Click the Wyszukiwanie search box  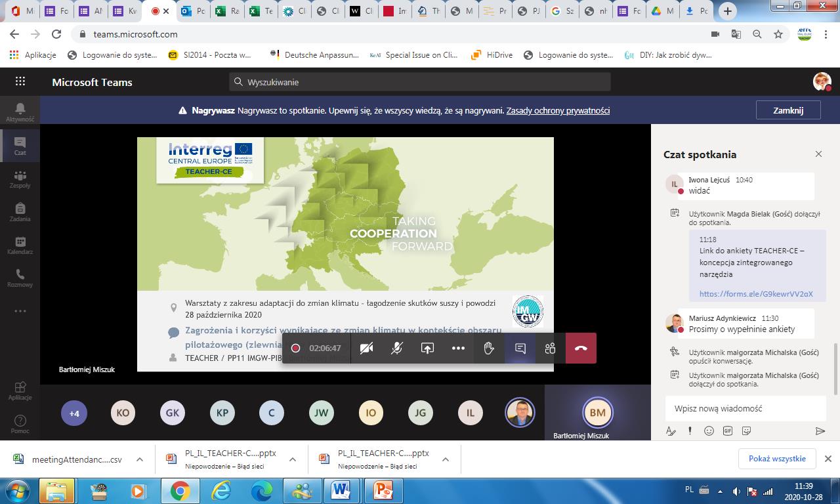click(420, 82)
